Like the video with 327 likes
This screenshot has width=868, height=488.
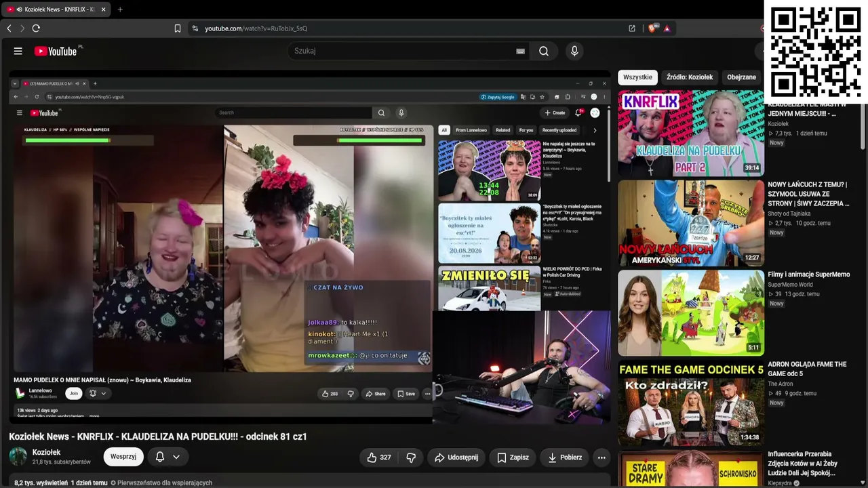click(378, 457)
